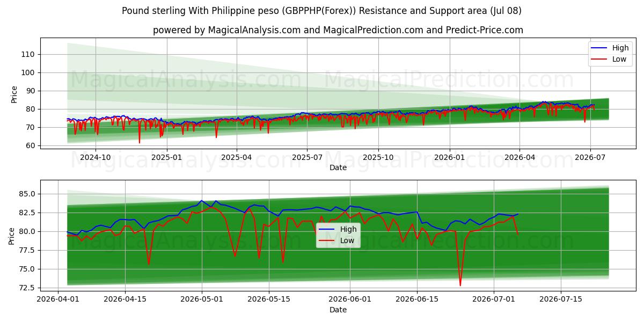Screen dimensions: 644x322
Task: Click 'High' in the top chart legend
Action: tap(620, 48)
